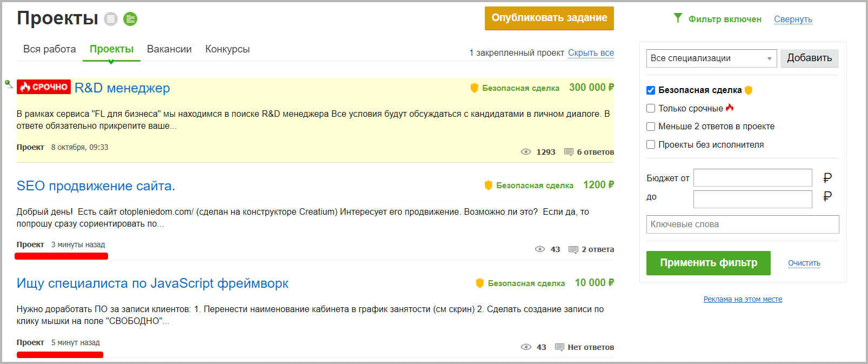868x364 pixels.
Task: Open the Конкурсы tab
Action: tap(227, 49)
